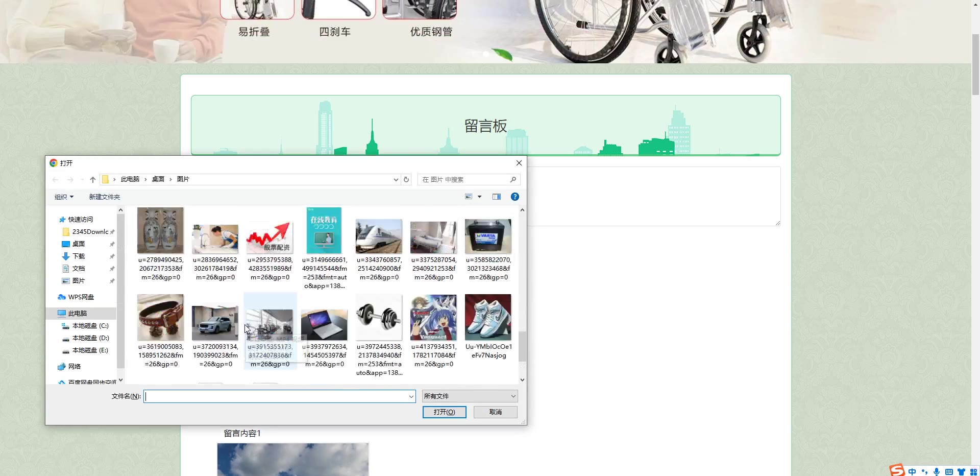Click the Sogou input method S icon
Screen dimensions: 980x476
897,470
